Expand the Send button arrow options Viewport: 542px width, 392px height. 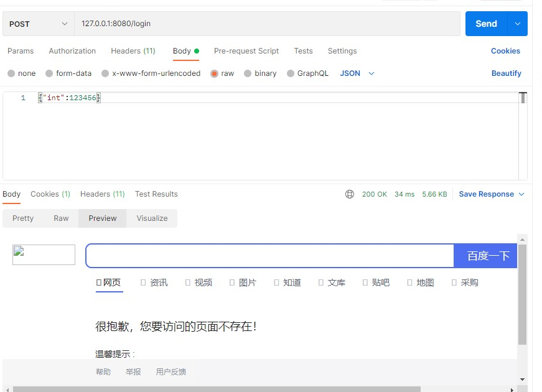tap(518, 24)
